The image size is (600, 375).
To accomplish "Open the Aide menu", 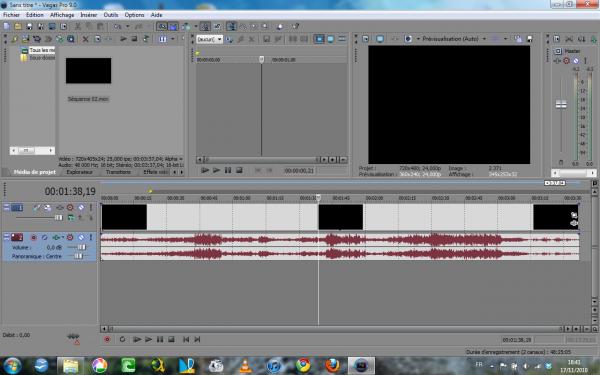I will pos(157,15).
